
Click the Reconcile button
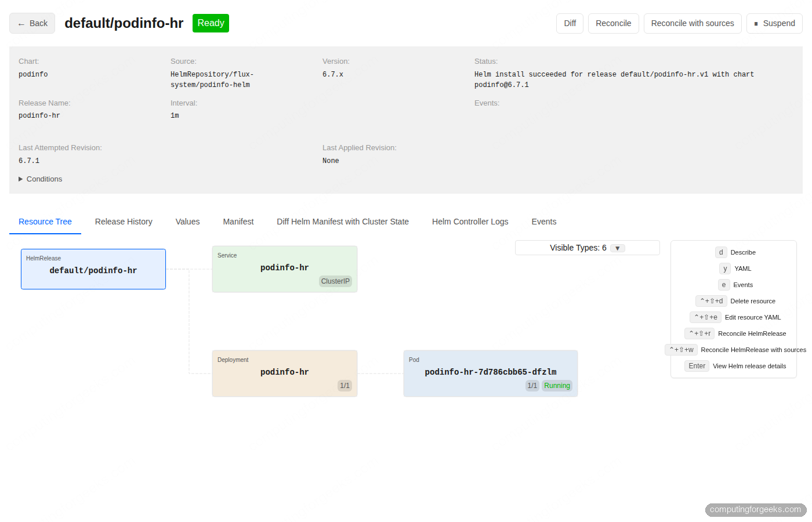(x=613, y=23)
